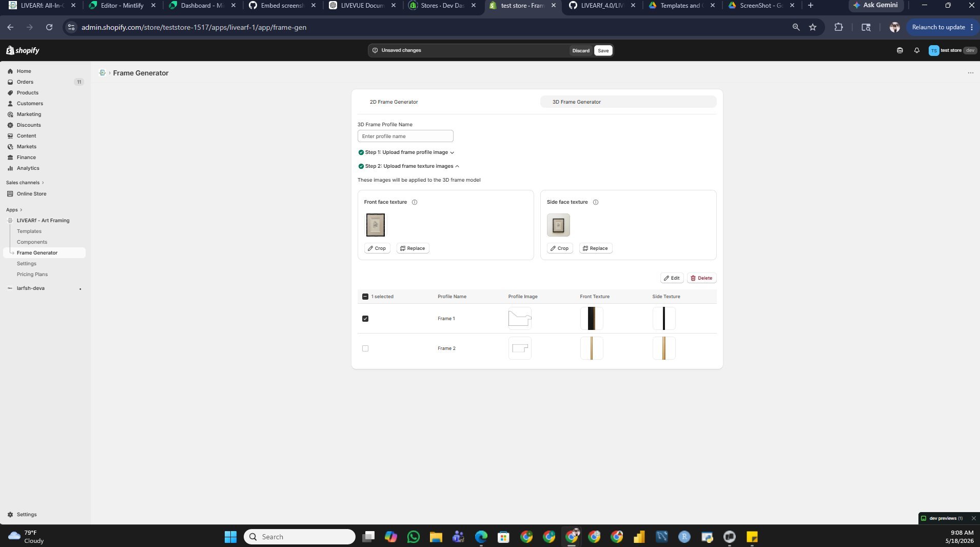Open the Sidekick icon beside notification bell
Image resolution: width=980 pixels, height=547 pixels.
[899, 50]
